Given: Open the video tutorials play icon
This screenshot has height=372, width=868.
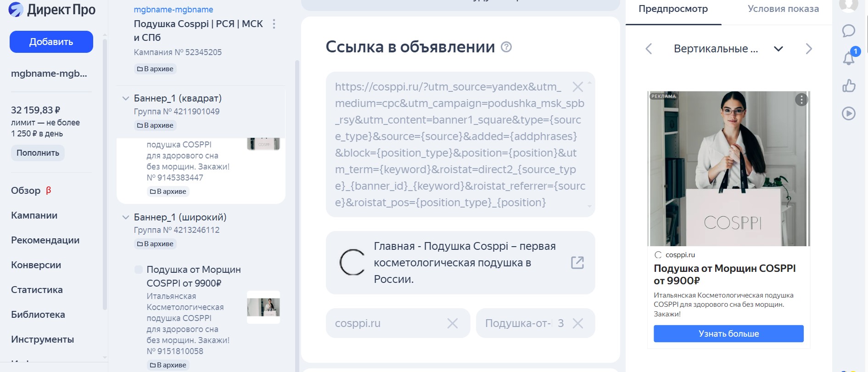Looking at the screenshot, I should click(x=849, y=113).
